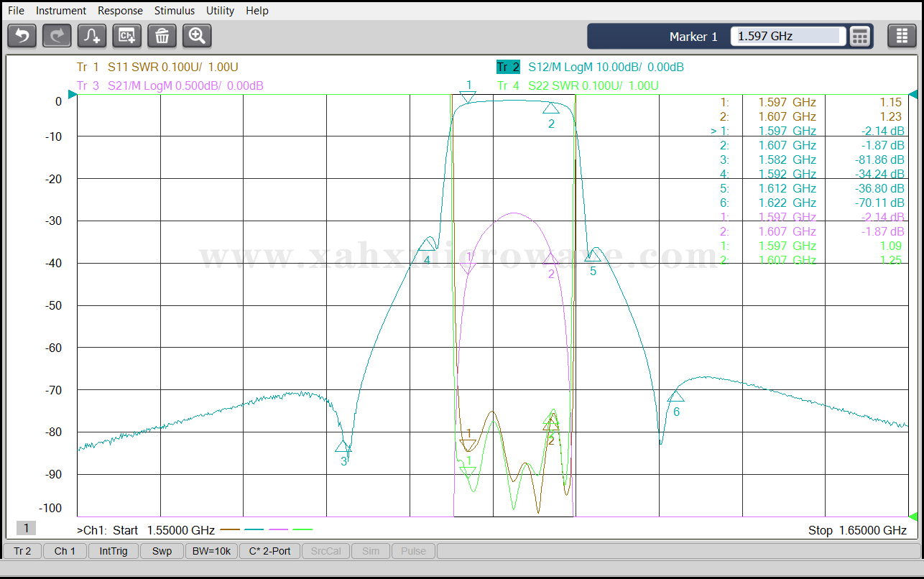Screen dimensions: 924x579
Task: Open the File menu
Action: 16,11
